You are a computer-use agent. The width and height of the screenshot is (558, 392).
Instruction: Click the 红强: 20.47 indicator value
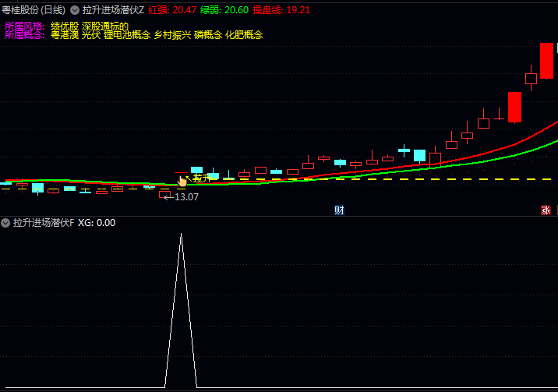pyautogui.click(x=172, y=10)
